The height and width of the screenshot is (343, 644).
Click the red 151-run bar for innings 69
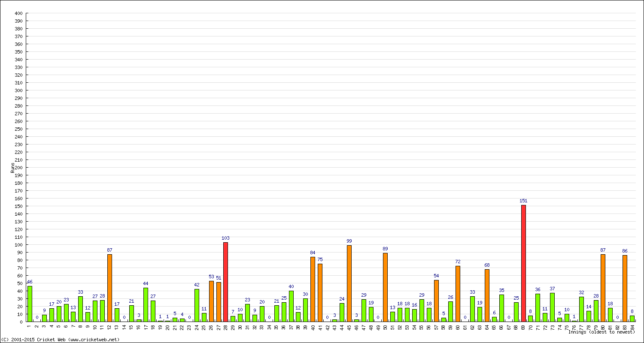point(523,263)
